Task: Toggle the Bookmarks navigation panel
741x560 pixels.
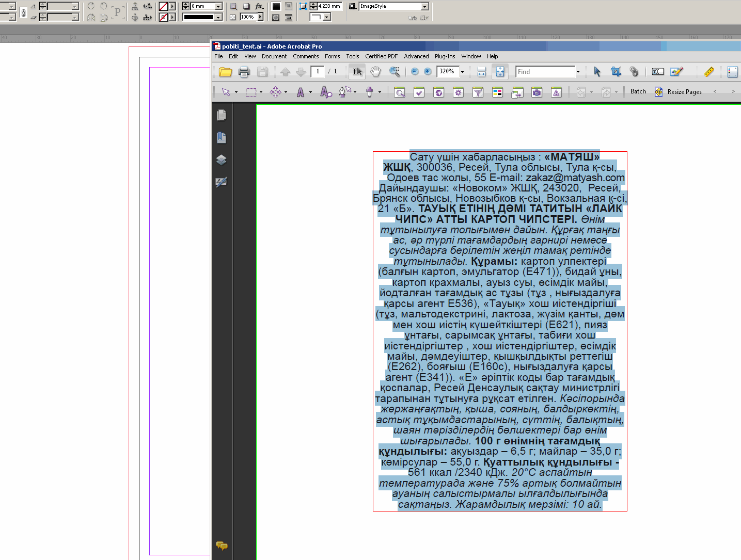Action: pyautogui.click(x=222, y=137)
